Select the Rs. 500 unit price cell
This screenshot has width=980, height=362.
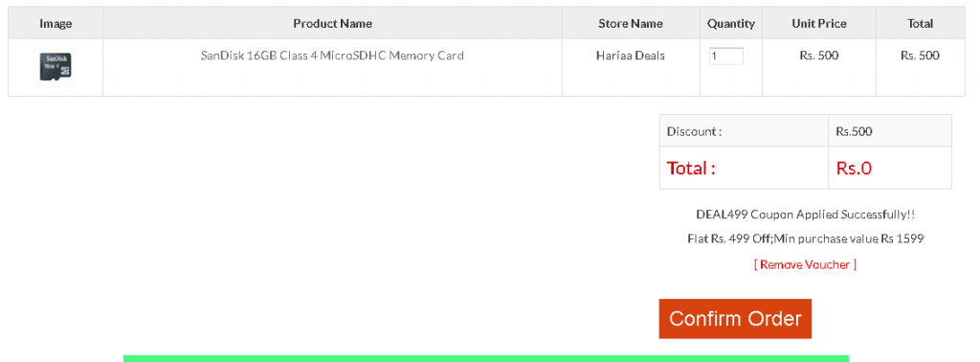819,56
